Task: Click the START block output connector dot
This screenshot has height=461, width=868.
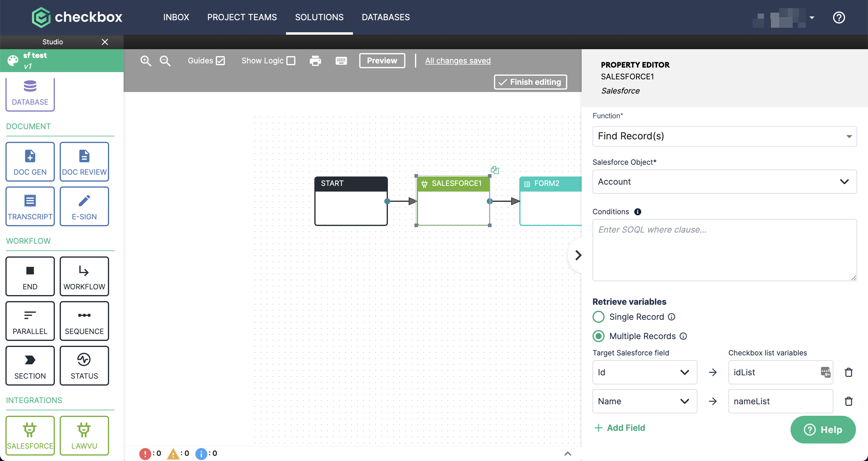Action: (x=387, y=201)
